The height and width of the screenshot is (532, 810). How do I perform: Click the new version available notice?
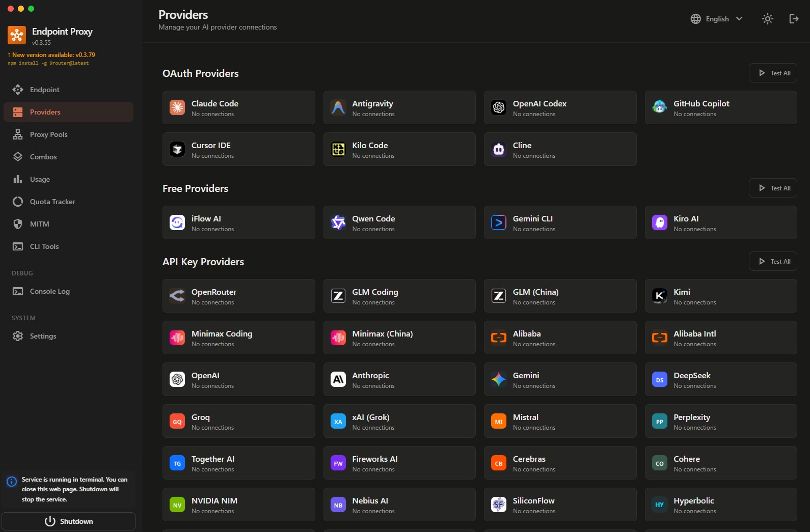click(51, 55)
